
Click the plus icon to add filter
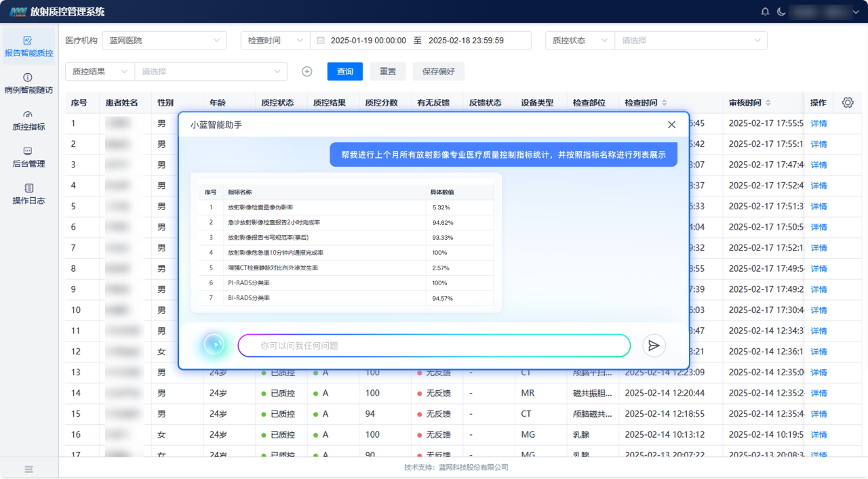point(307,71)
